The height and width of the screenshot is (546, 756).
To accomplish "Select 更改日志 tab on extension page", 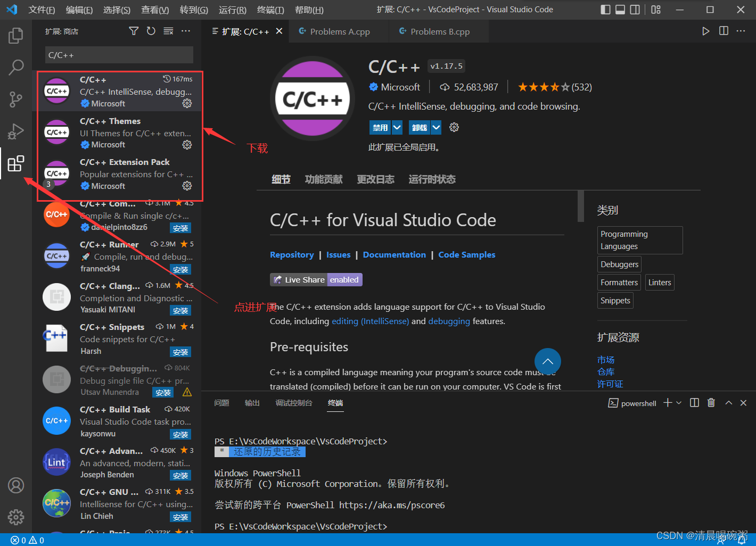I will (375, 179).
